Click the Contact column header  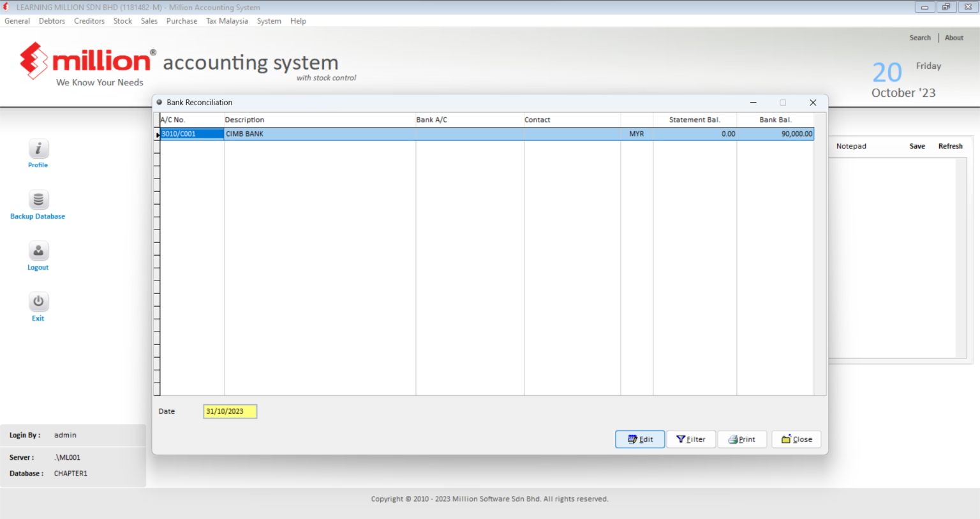coord(572,120)
